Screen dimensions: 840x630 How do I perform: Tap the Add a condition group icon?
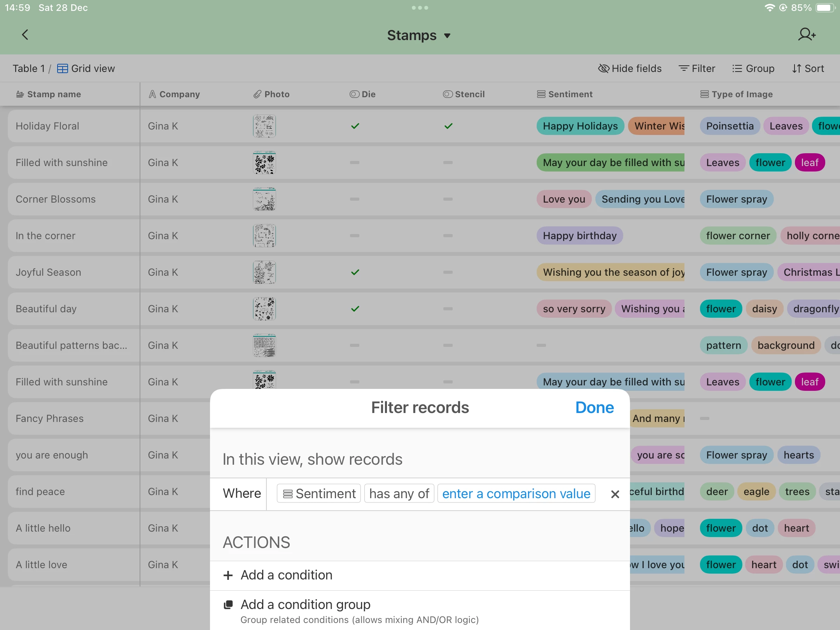(x=228, y=605)
